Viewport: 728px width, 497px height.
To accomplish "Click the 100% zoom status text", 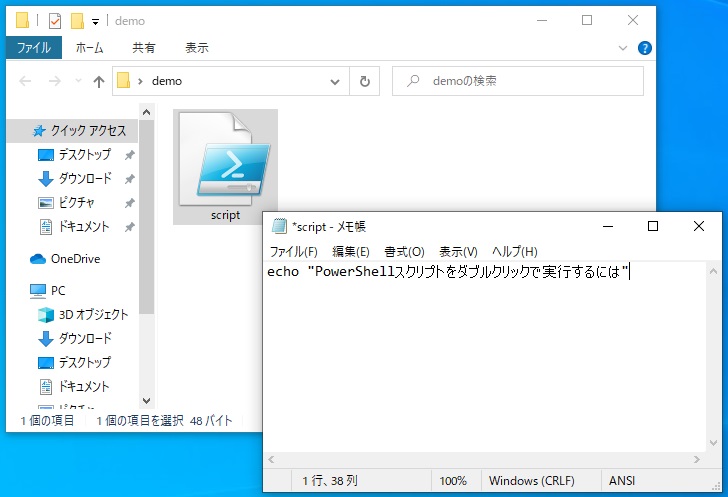I will [x=453, y=481].
